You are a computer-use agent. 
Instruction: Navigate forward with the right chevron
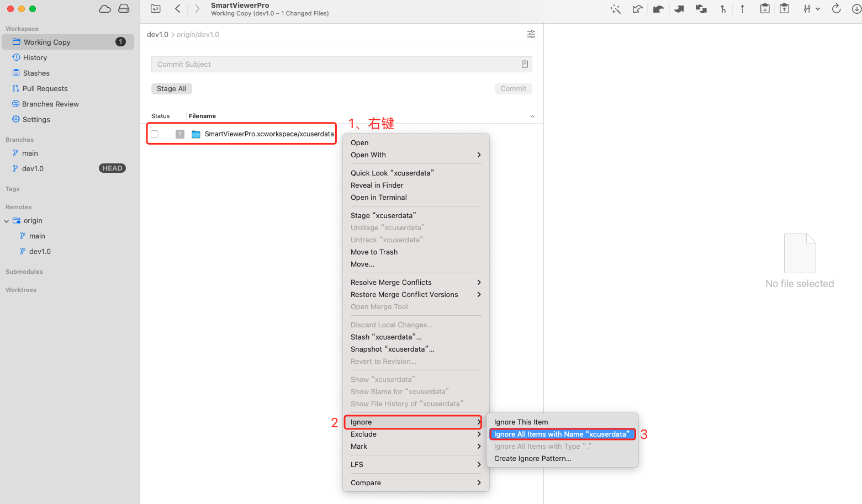tap(197, 9)
